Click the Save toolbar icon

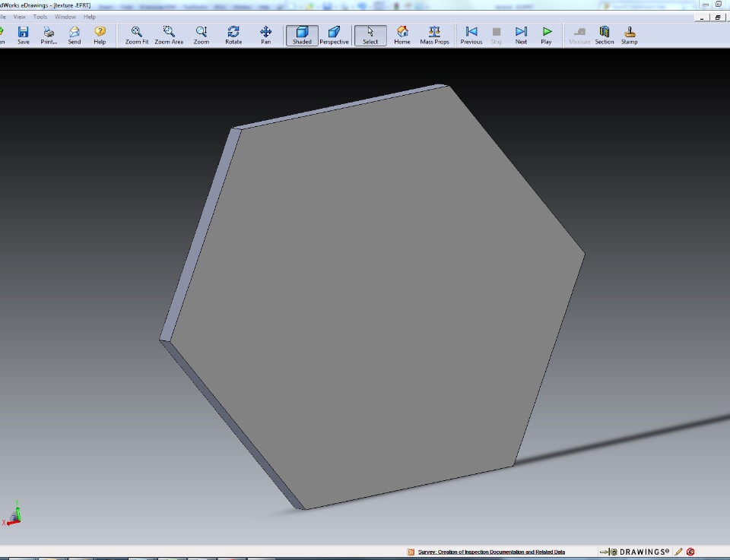[x=24, y=35]
